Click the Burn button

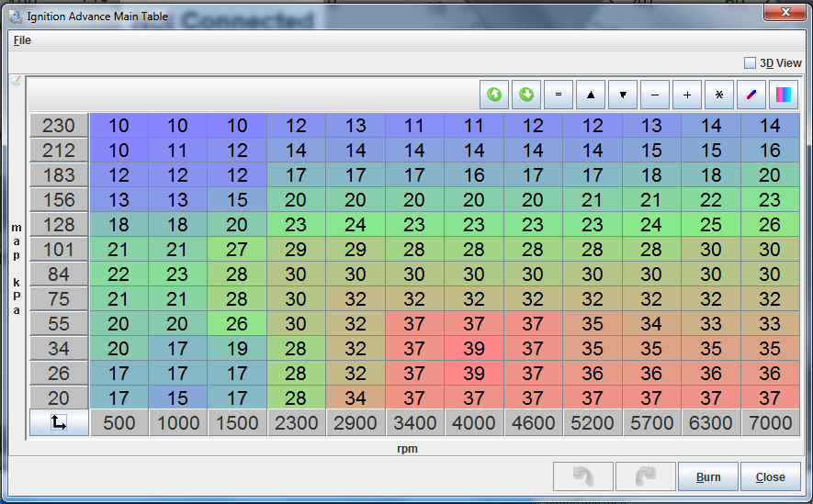708,477
